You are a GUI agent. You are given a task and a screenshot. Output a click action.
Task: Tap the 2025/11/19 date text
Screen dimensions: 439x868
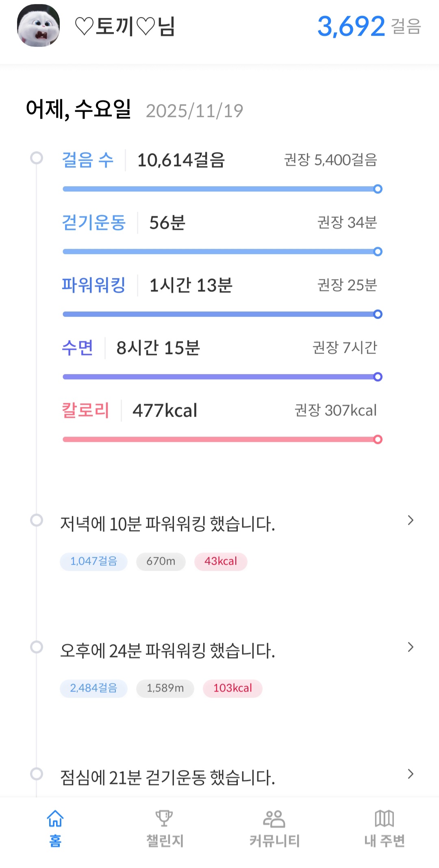194,111
